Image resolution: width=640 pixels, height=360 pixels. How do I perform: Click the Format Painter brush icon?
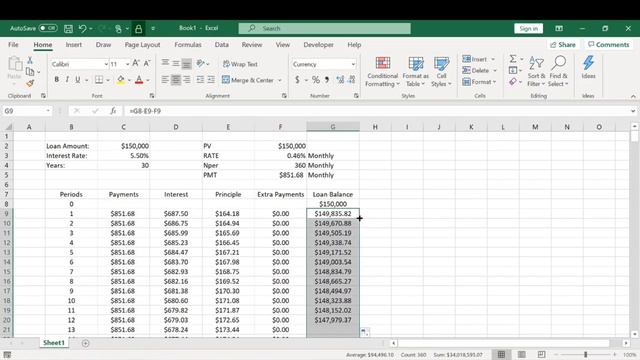click(30, 83)
